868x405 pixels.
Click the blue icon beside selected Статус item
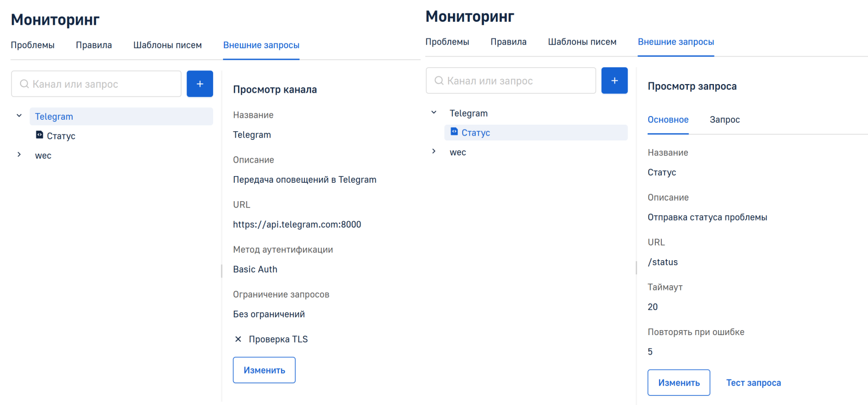pyautogui.click(x=454, y=132)
